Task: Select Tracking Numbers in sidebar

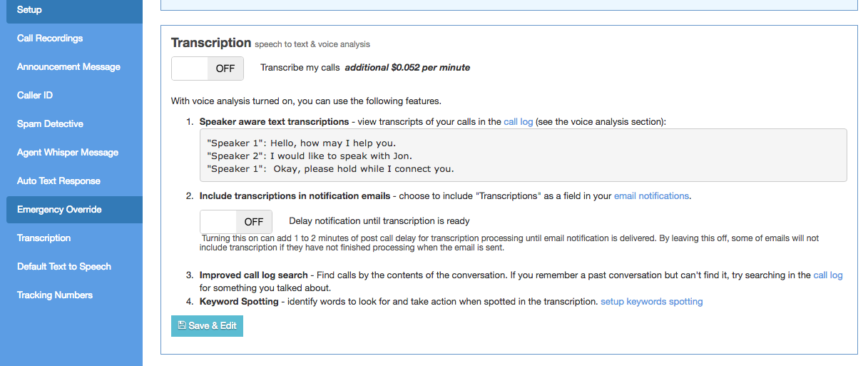Action: 55,295
